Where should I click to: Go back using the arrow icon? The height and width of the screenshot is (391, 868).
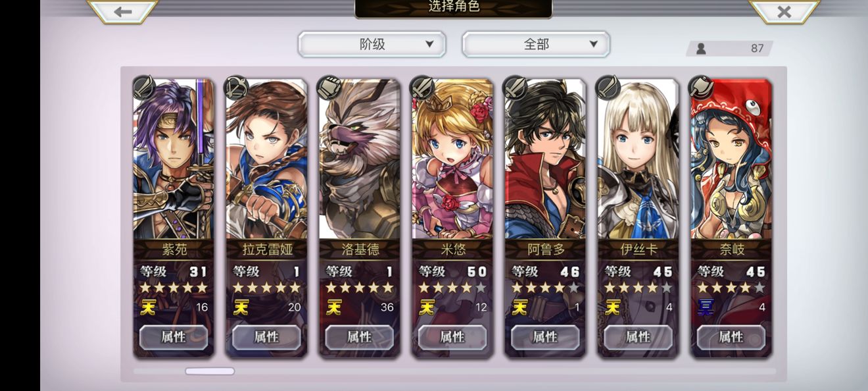pos(122,11)
